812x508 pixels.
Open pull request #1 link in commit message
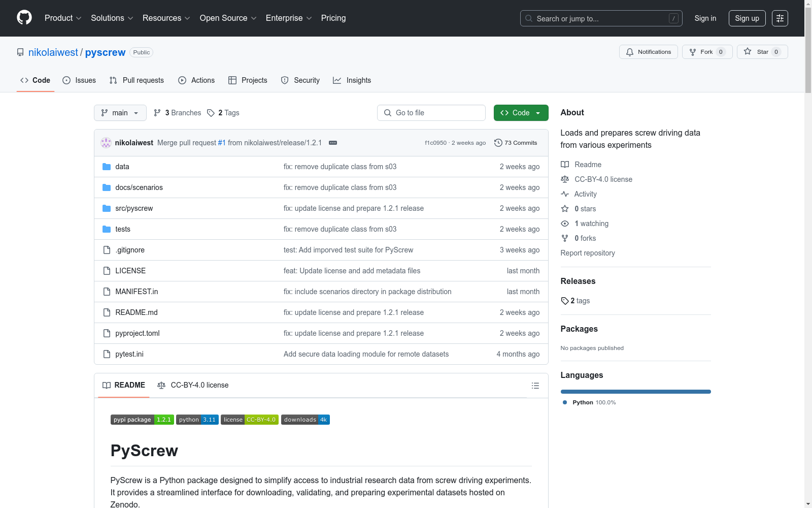pyautogui.click(x=222, y=143)
